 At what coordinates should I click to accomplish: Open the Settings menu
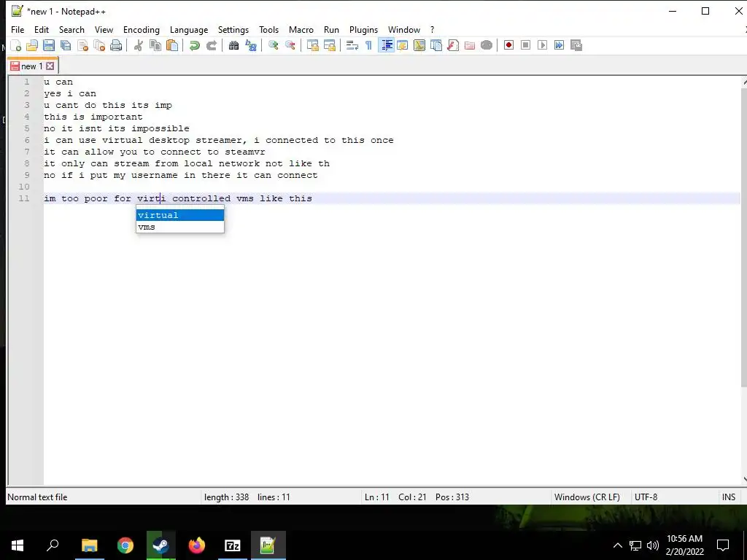[x=233, y=29]
